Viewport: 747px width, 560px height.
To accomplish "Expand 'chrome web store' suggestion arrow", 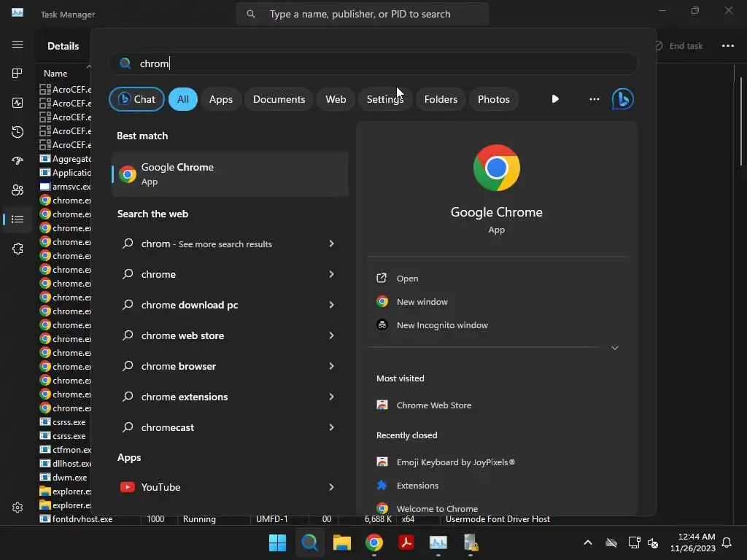I will click(332, 335).
